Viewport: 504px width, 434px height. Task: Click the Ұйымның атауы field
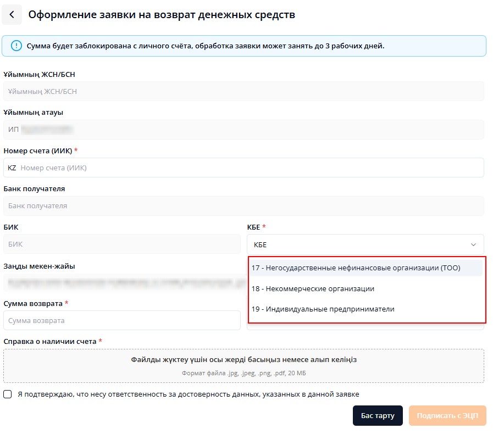(x=243, y=130)
